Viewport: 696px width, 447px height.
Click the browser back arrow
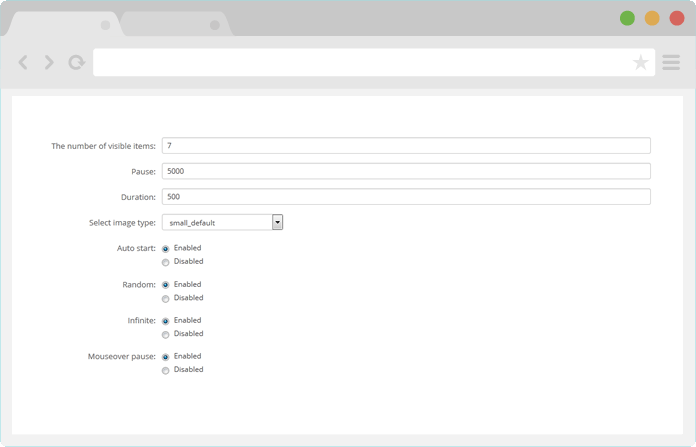(23, 62)
